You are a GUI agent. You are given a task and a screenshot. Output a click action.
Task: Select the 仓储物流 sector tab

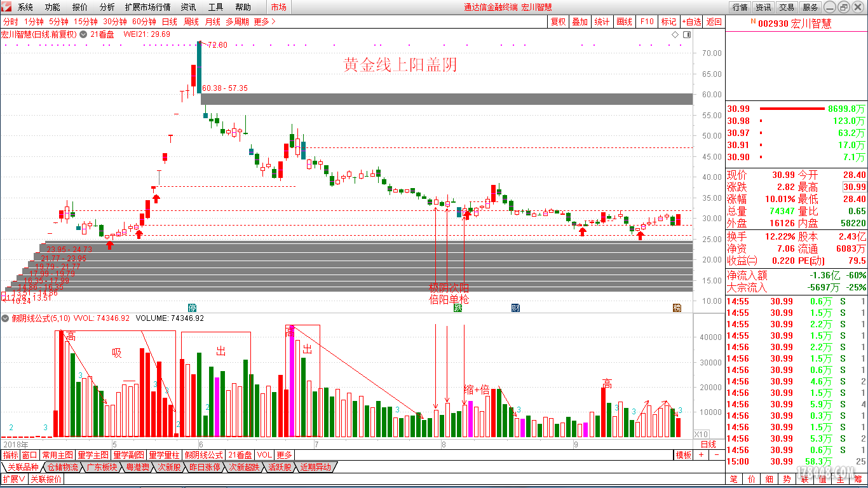point(63,467)
